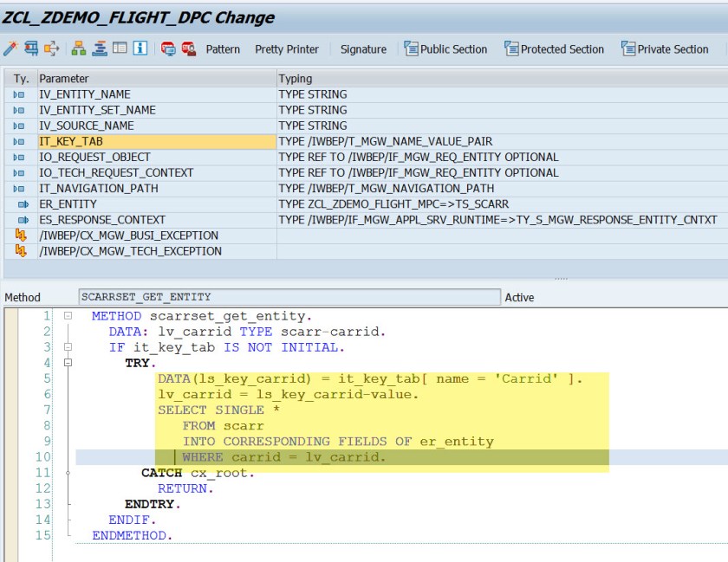Open the object list hierarchy icon
728x562 pixels.
tap(79, 48)
